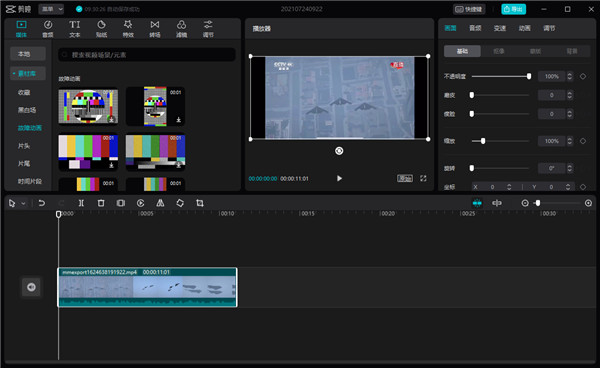Image resolution: width=600 pixels, height=368 pixels.
Task: Click the X coordinate field
Action: coord(492,187)
